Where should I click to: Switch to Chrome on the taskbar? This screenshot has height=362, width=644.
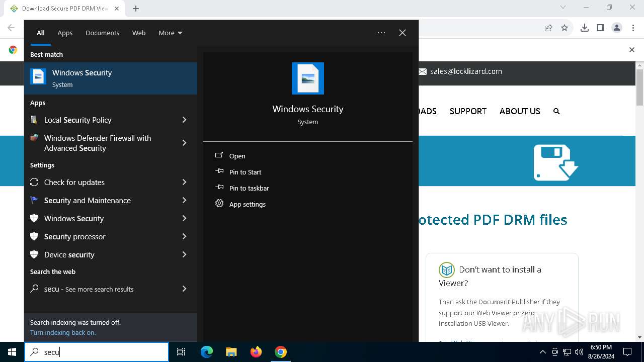click(x=281, y=352)
